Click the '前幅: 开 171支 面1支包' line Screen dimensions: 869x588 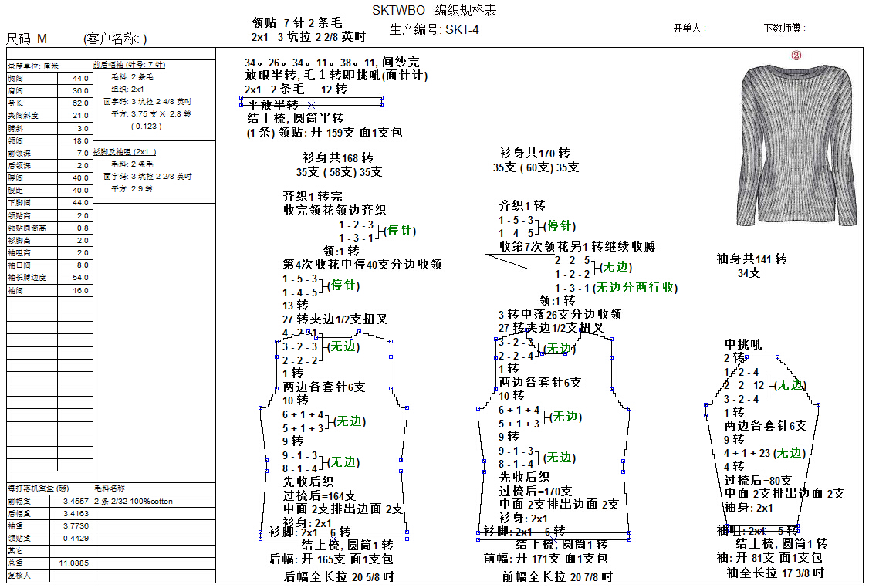click(x=546, y=558)
